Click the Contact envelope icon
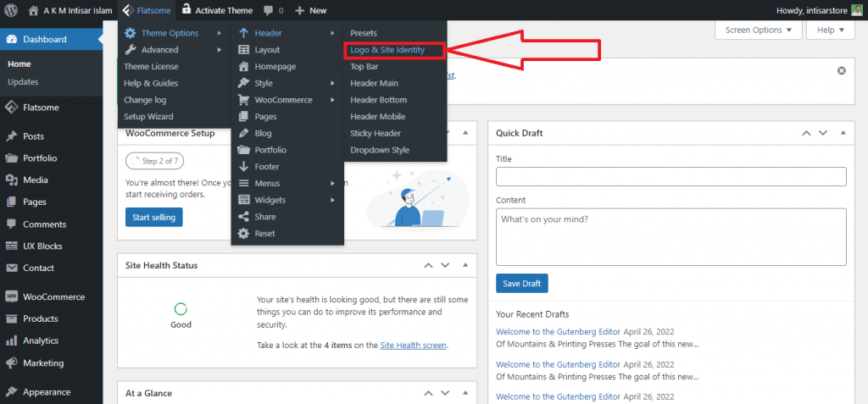This screenshot has height=404, width=868. pyautogui.click(x=12, y=268)
